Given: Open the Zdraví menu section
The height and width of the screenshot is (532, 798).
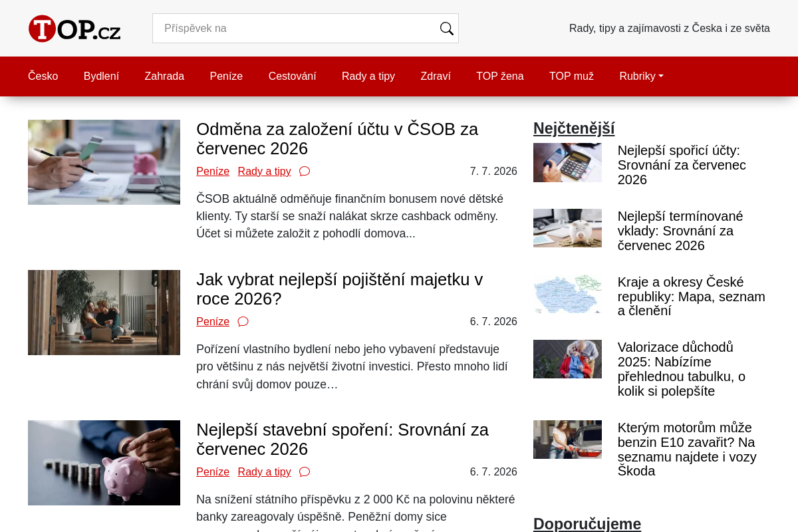Looking at the screenshot, I should pyautogui.click(x=436, y=76).
